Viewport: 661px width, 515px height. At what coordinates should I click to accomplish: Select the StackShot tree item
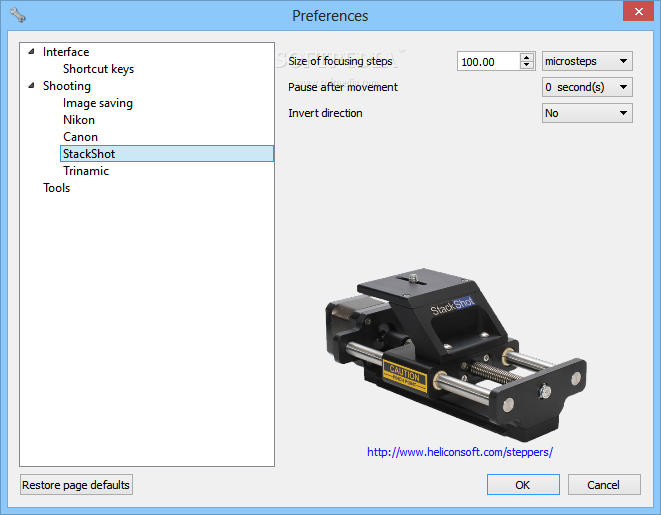click(x=167, y=154)
